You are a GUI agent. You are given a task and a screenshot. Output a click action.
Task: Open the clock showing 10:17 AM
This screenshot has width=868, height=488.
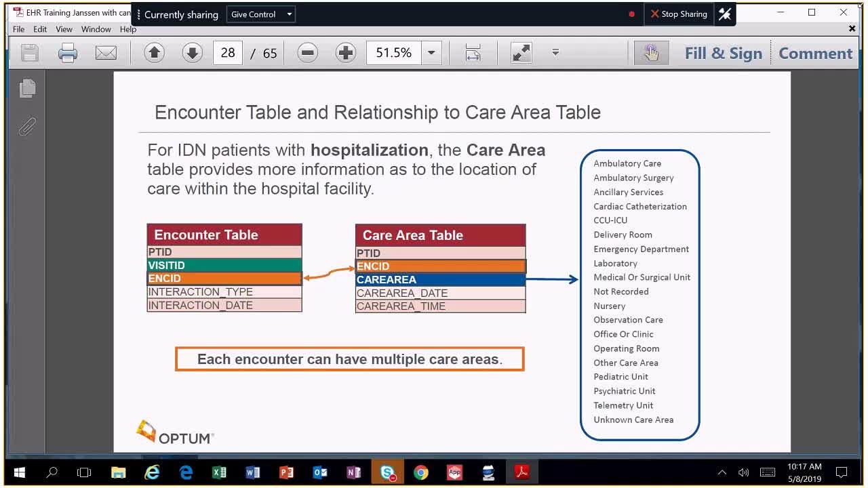804,472
